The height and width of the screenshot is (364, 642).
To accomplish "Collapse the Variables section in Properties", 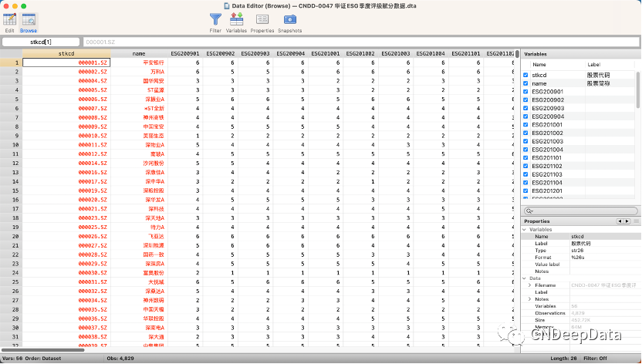I will click(525, 230).
